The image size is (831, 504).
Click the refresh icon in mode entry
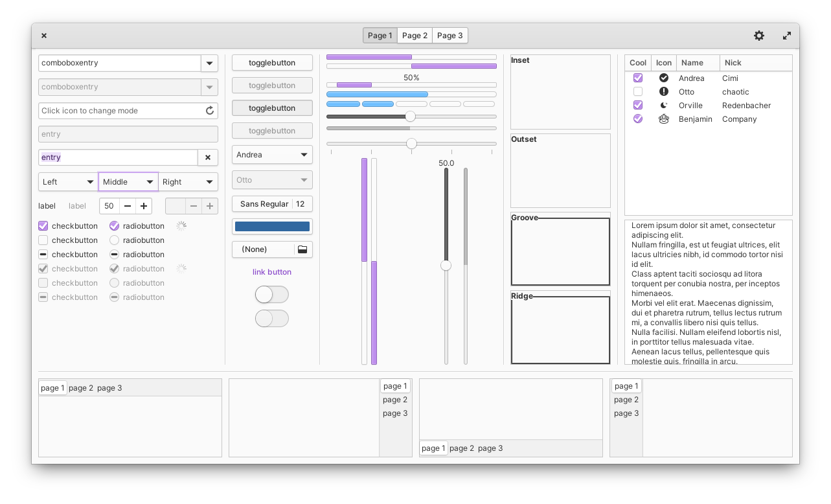coord(210,111)
